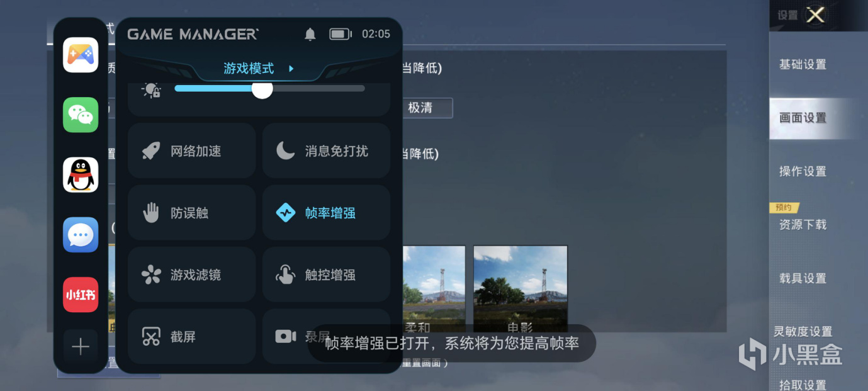Select the 操作设置 tab

803,171
